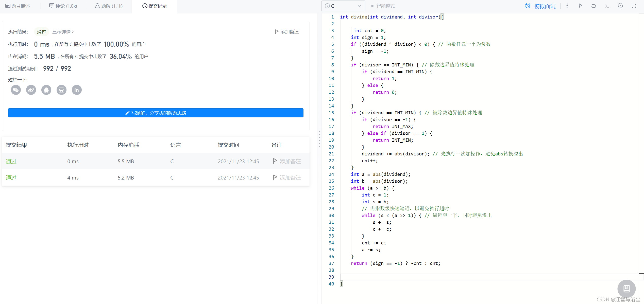Open editor settings gear icon
This screenshot has height=304, width=644.
click(x=620, y=6)
